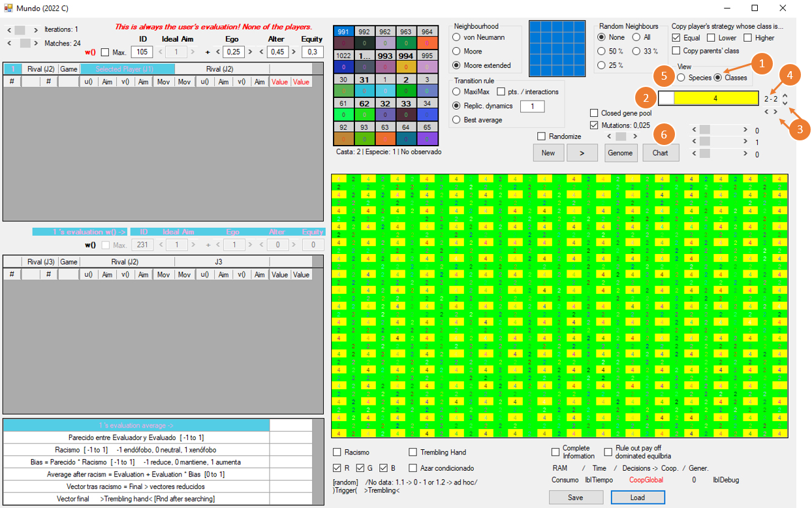812x508 pixels.
Task: Click the Load button
Action: pos(637,498)
